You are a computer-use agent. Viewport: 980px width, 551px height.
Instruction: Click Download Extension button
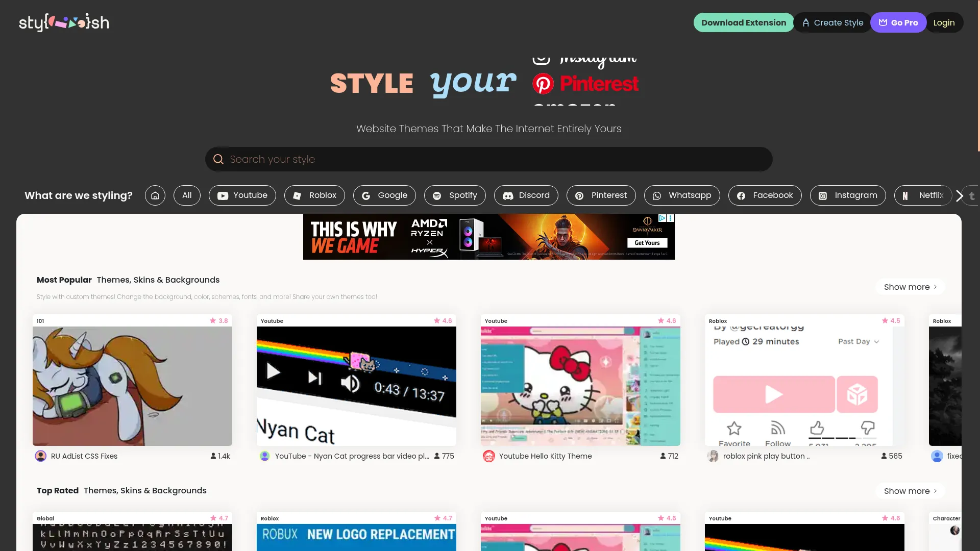pyautogui.click(x=744, y=22)
